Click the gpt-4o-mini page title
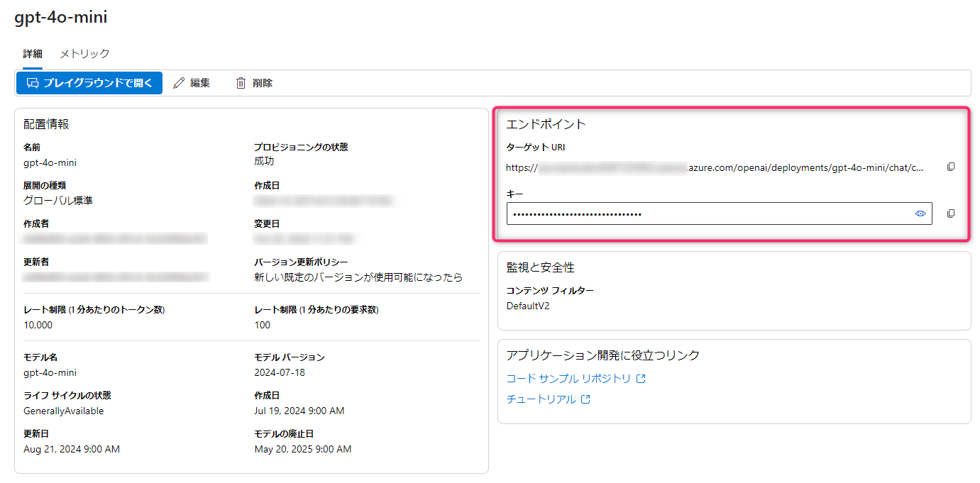The height and width of the screenshot is (483, 980). point(61,17)
